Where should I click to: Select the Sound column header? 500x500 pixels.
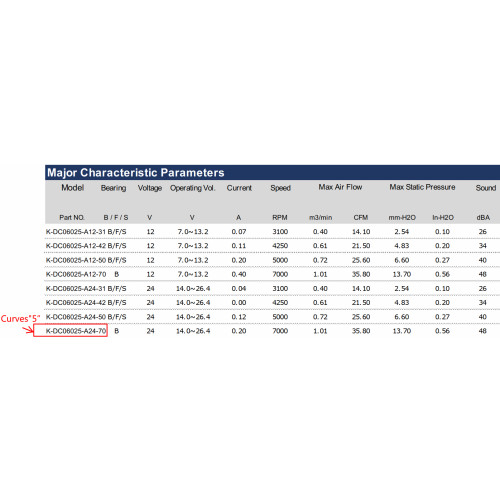pyautogui.click(x=486, y=188)
